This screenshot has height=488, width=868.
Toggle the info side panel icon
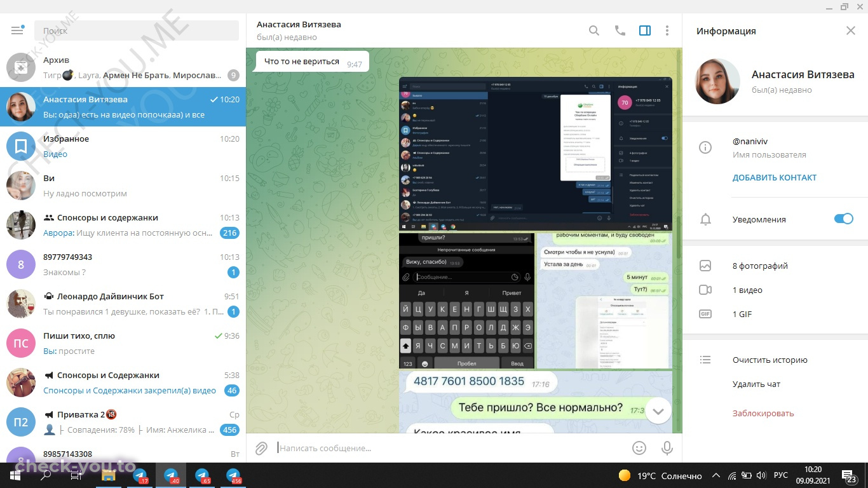[x=645, y=30]
